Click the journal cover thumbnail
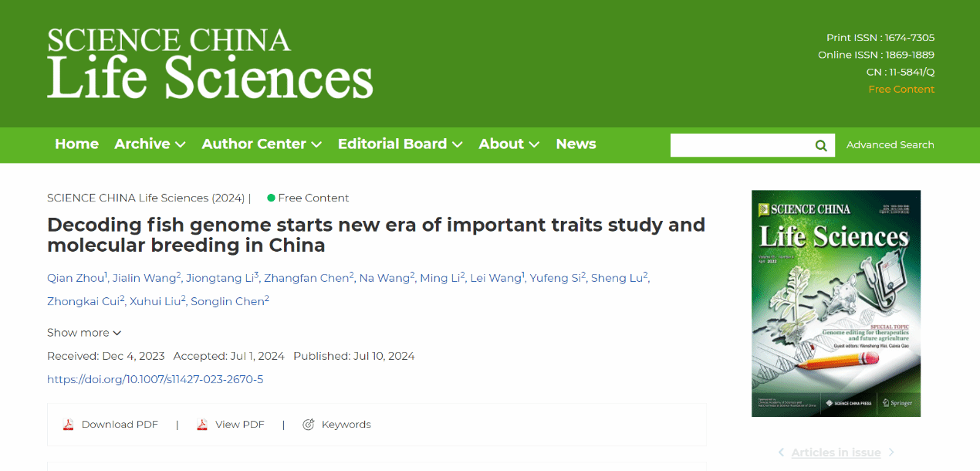The image size is (980, 471). (836, 303)
